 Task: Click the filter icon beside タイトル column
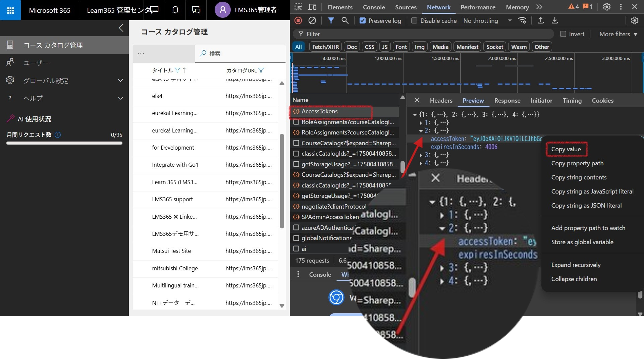[177, 70]
